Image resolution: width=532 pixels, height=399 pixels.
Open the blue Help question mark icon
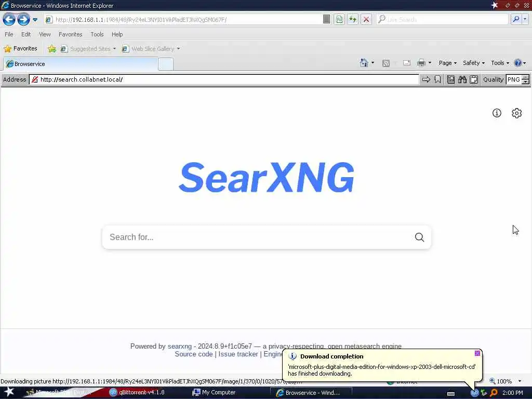(517, 63)
